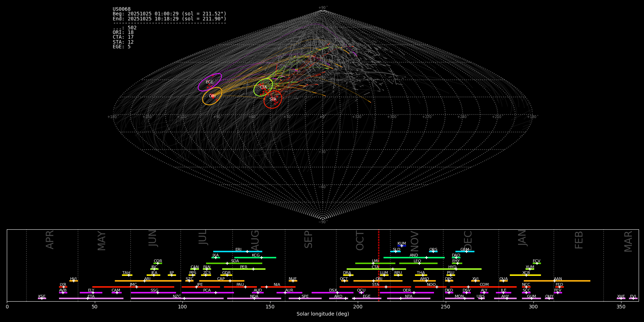Click the APR month label in the timeline
Screen dimensions: 644x322
point(50,240)
